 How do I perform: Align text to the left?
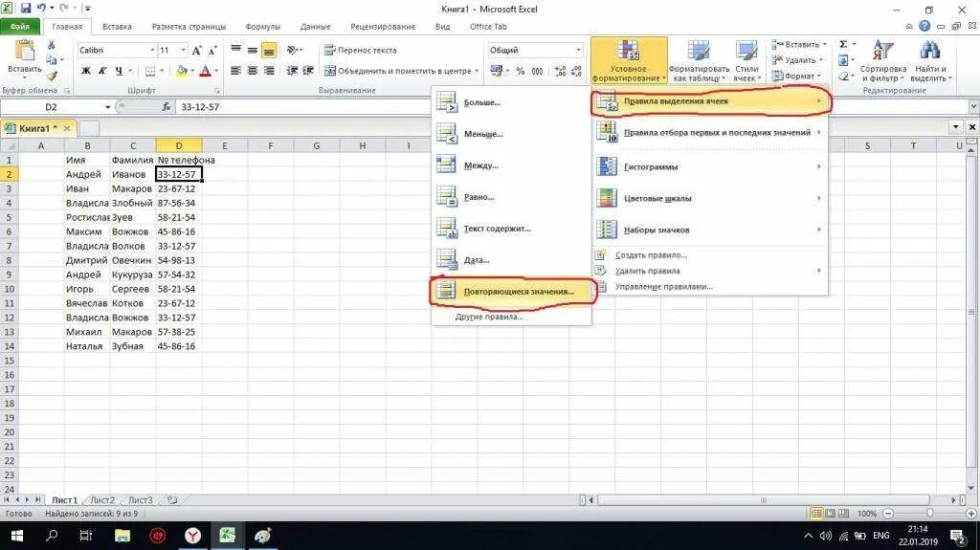(x=235, y=71)
